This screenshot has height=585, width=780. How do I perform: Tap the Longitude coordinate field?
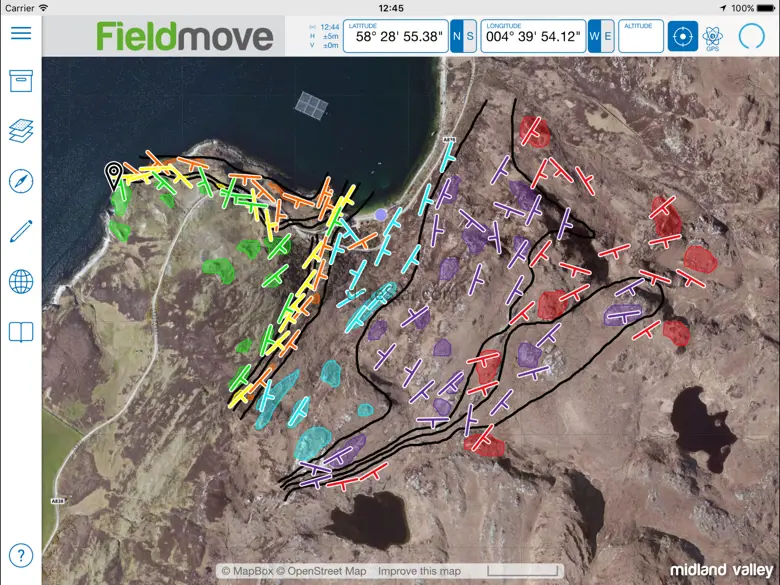533,36
